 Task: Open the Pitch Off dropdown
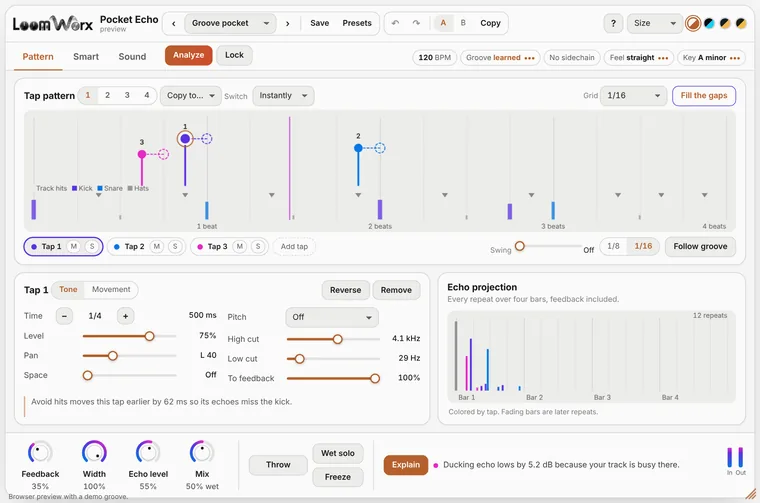(332, 317)
